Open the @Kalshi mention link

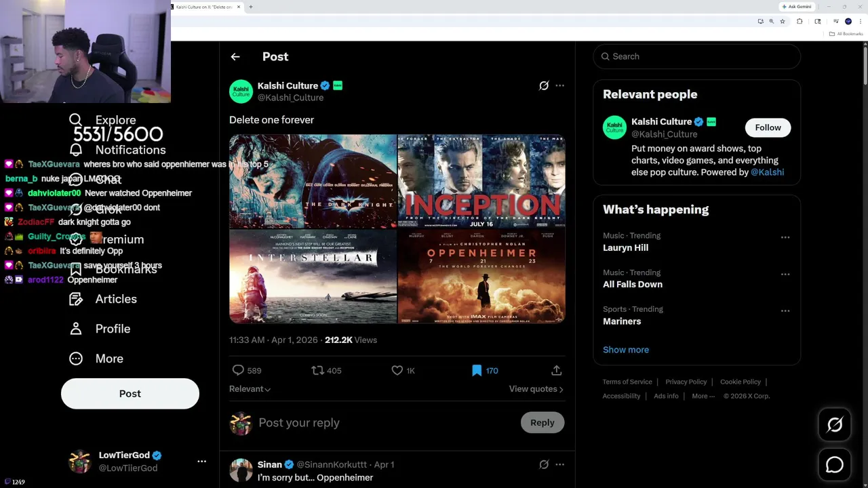click(x=767, y=172)
